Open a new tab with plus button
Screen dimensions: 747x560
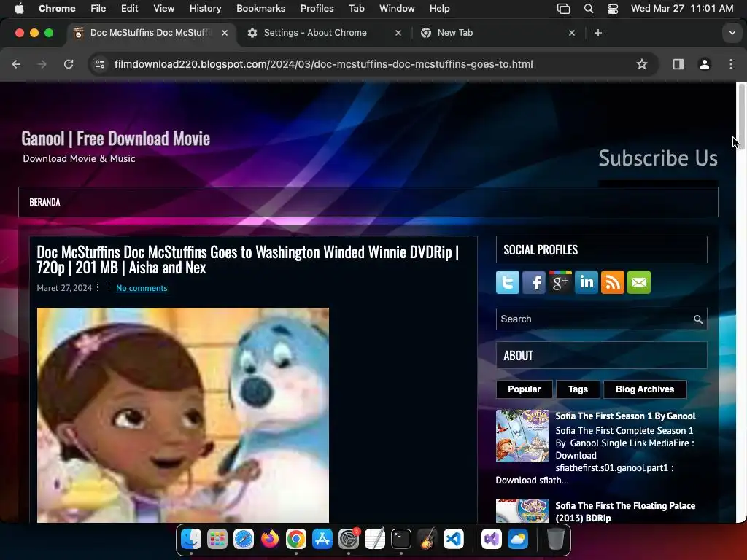(x=598, y=33)
